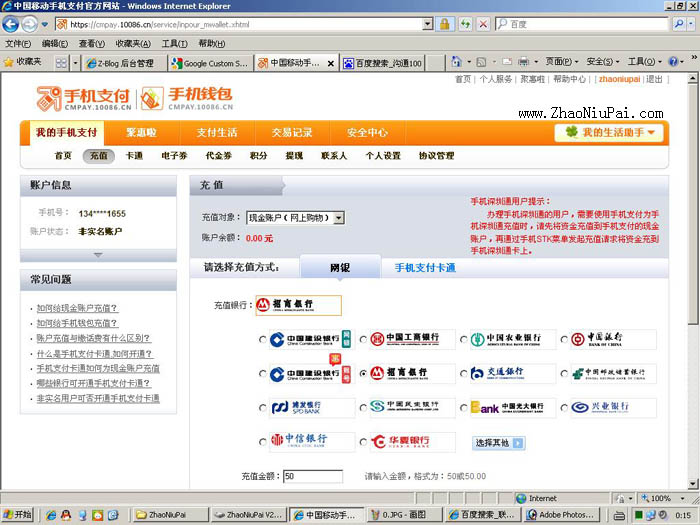Close the 中国移动手 tab
Image resolution: width=700 pixels, height=525 pixels.
[331, 63]
